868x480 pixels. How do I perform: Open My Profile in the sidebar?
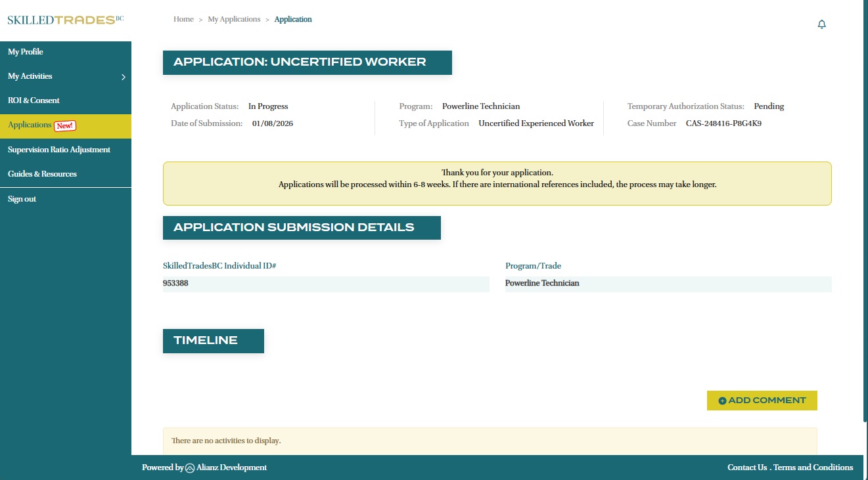(26, 52)
